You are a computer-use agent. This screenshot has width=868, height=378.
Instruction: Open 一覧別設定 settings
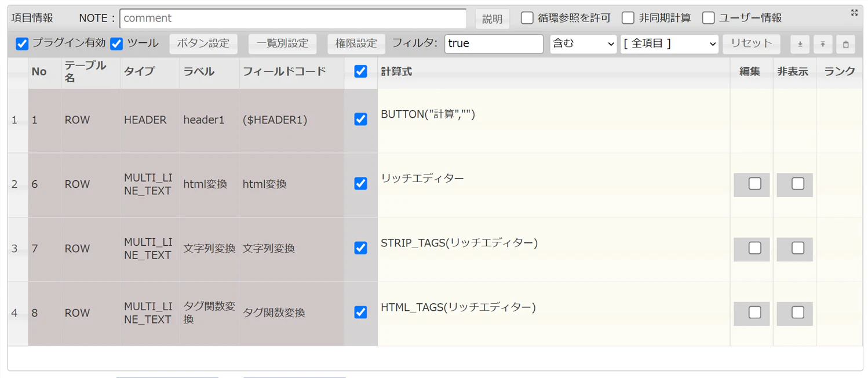[x=282, y=43]
